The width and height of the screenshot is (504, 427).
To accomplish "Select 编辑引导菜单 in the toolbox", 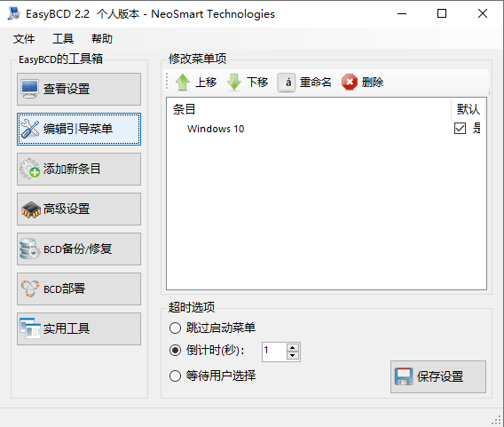I will pyautogui.click(x=79, y=129).
